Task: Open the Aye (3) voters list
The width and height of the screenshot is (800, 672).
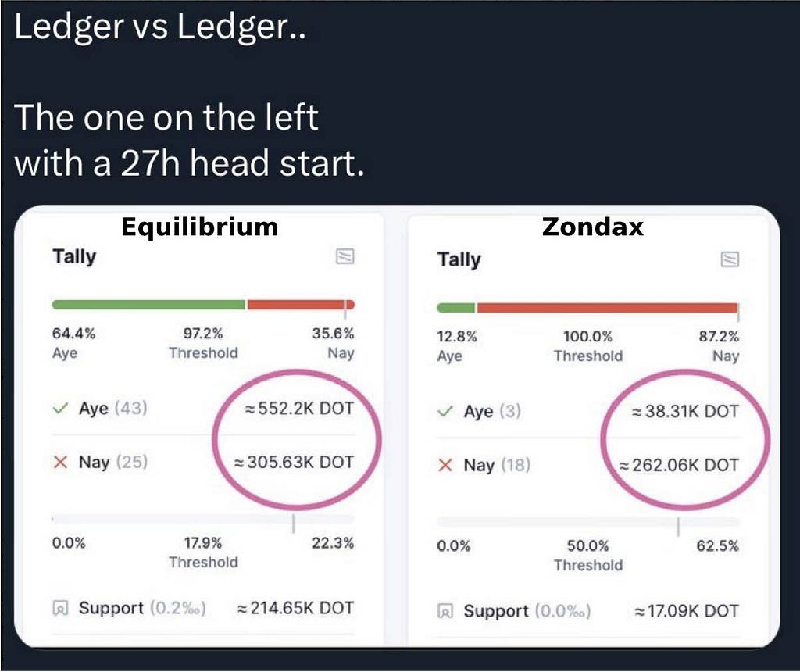Action: (492, 411)
